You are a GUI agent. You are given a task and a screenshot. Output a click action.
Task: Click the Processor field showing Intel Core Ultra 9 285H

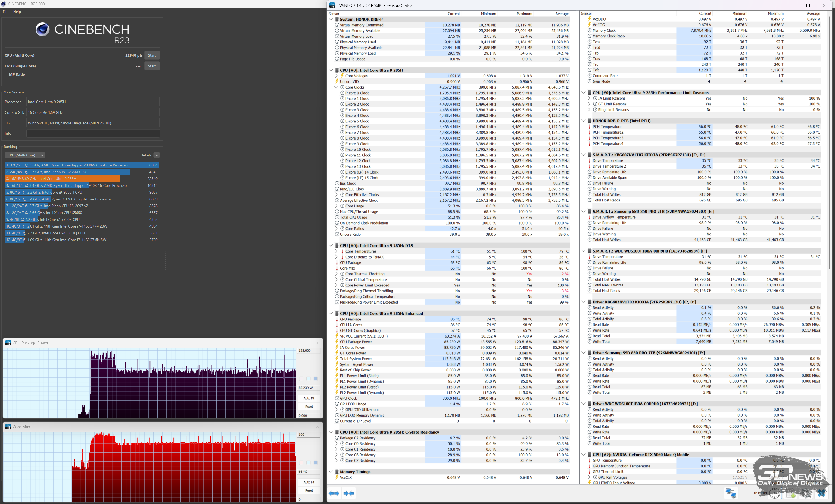click(x=93, y=102)
